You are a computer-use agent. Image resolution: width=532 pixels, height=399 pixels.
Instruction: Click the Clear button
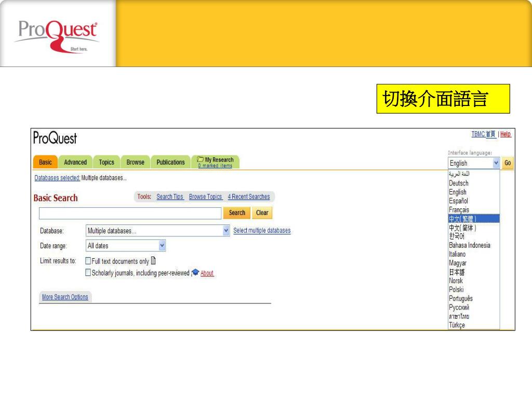coord(262,212)
